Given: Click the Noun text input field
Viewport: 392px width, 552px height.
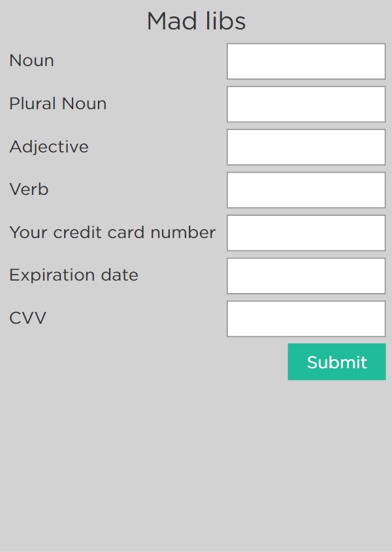Looking at the screenshot, I should coord(306,61).
